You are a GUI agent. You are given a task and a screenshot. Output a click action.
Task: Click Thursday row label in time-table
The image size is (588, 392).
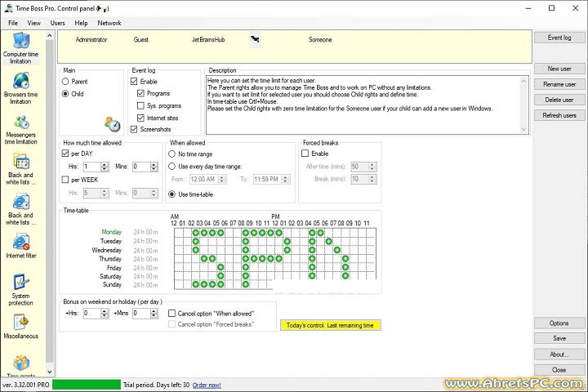coord(110,259)
